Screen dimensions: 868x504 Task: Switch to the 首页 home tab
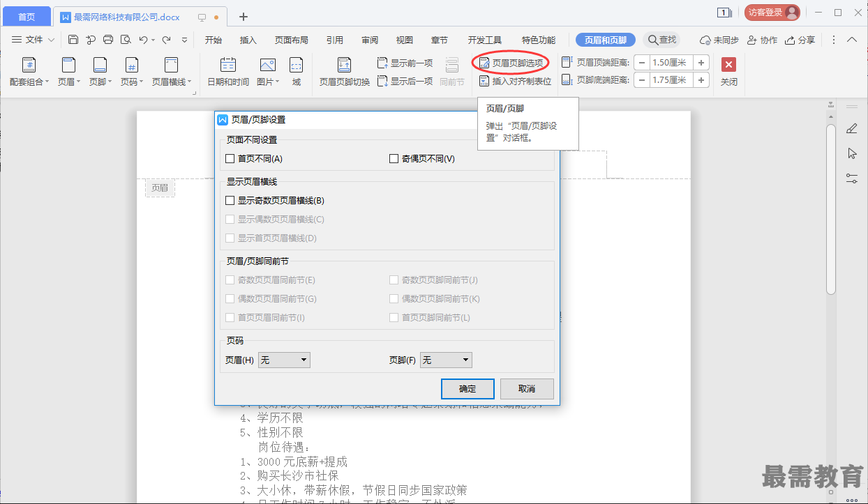(27, 17)
